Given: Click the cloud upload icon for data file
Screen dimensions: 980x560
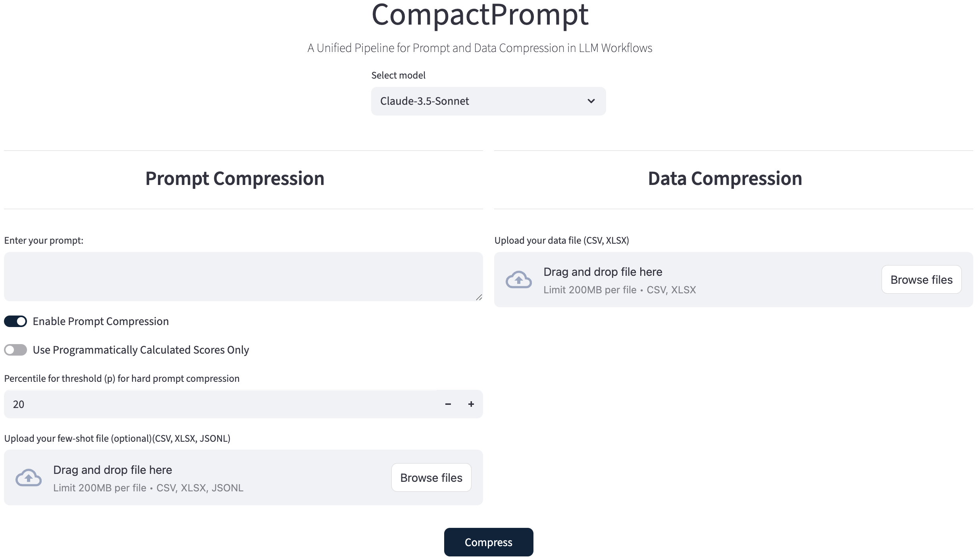Looking at the screenshot, I should (518, 280).
